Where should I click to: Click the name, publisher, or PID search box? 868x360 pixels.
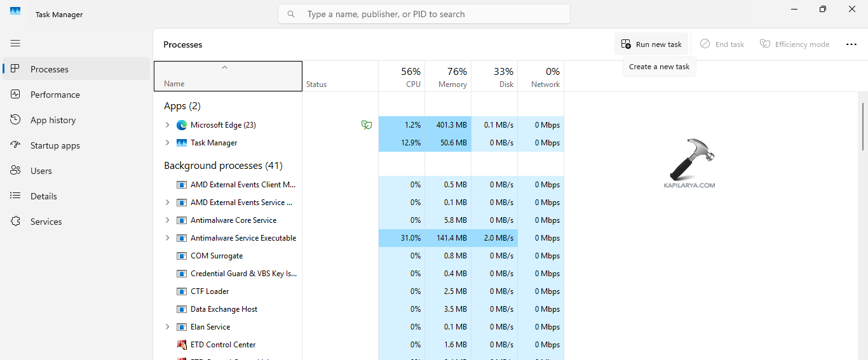(432, 14)
